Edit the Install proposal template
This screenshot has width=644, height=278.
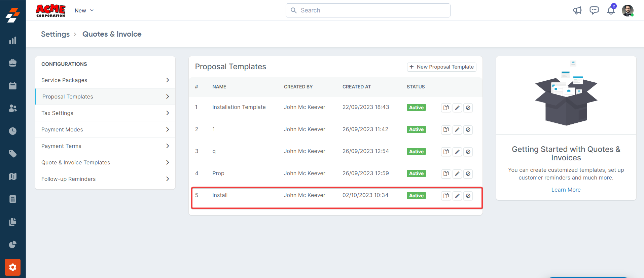pos(457,196)
